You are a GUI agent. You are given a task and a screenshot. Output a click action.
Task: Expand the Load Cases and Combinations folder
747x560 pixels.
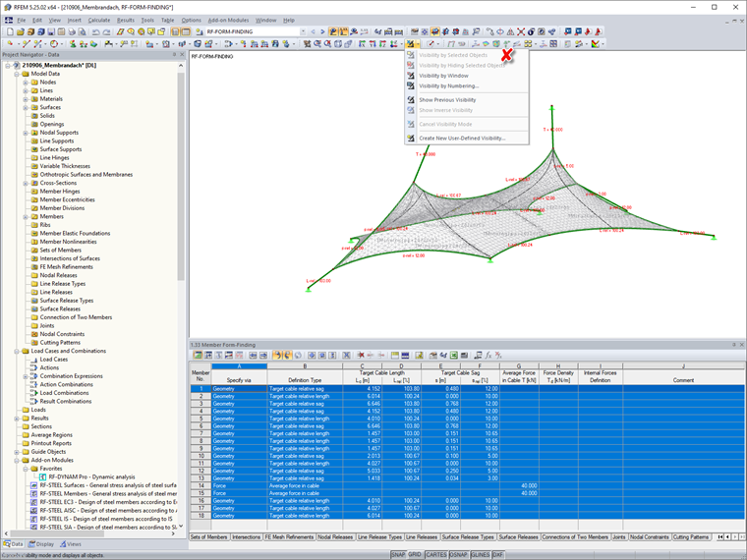[17, 351]
